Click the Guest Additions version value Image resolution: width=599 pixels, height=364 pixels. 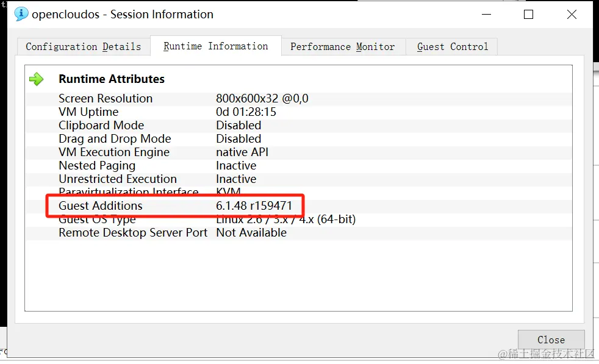[x=254, y=206]
